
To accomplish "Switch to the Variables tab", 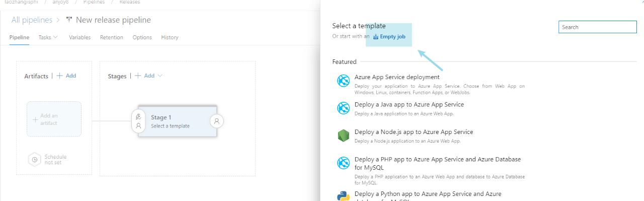I will pos(79,37).
